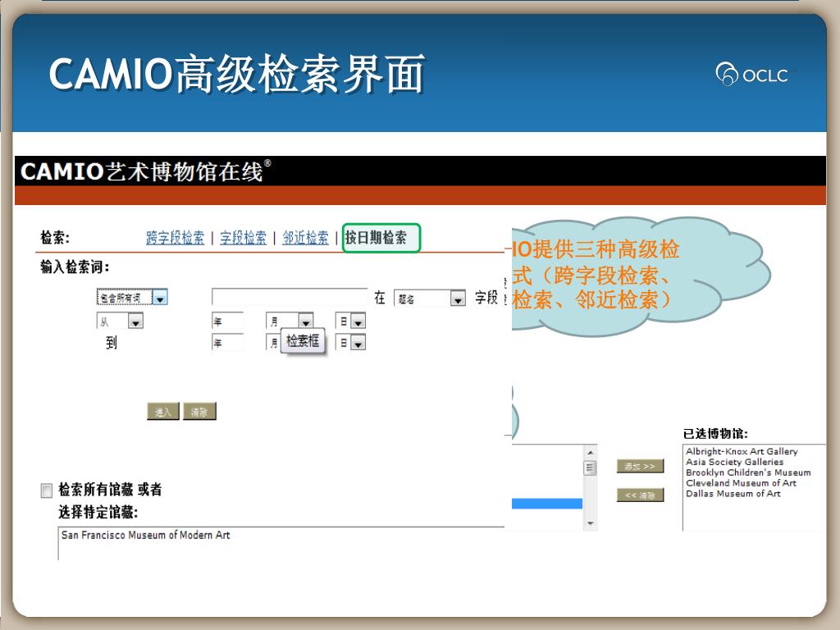Click the museum list scrollbar down arrow
Image resolution: width=840 pixels, height=630 pixels.
click(x=590, y=523)
